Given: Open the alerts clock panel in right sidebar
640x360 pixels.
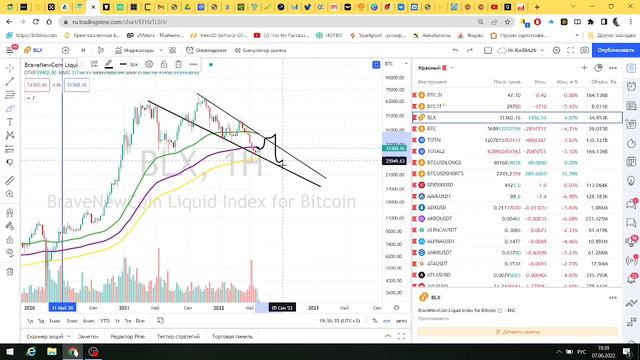Looking at the screenshot, I should pyautogui.click(x=631, y=87).
